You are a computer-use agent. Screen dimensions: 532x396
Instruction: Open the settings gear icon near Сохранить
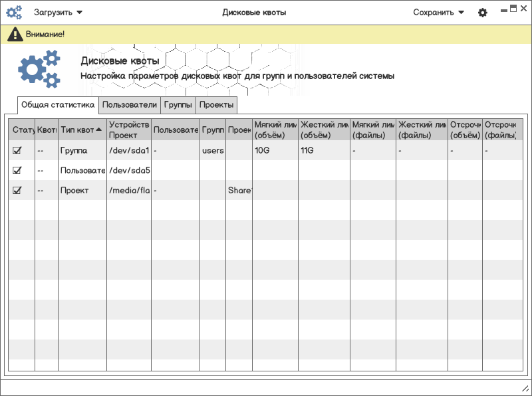[483, 13]
